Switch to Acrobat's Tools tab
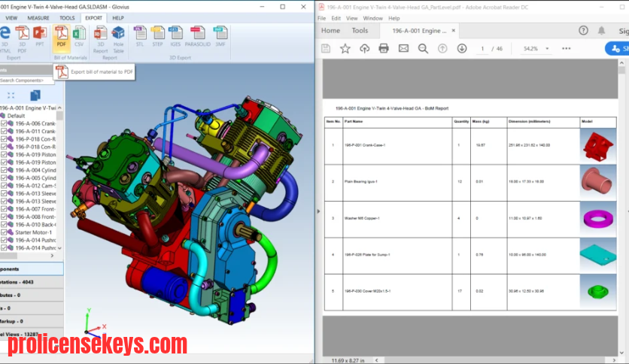Viewport: 629px width, 364px height. point(360,31)
